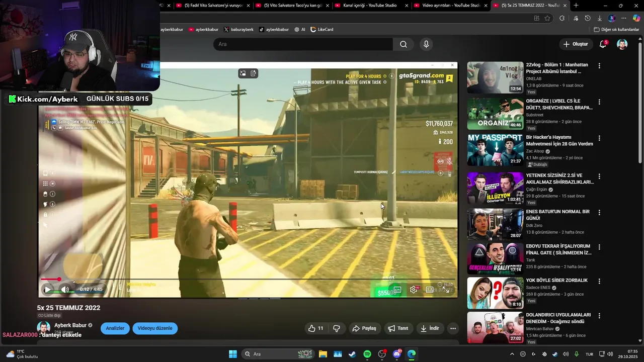This screenshot has width=644, height=362.
Task: Open Diğer sık kullanılanlar favorites folder
Action: click(x=616, y=30)
